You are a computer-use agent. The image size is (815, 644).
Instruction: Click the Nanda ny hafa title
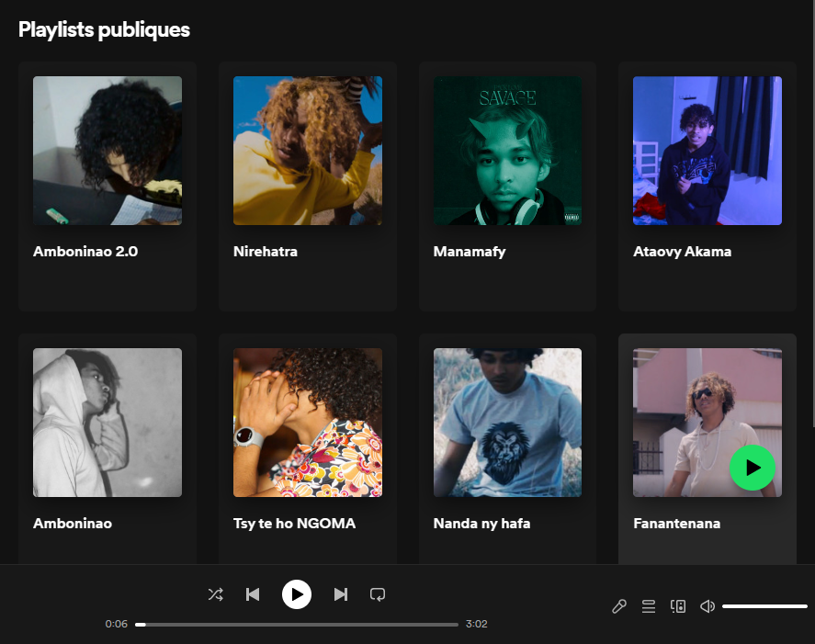coord(481,524)
